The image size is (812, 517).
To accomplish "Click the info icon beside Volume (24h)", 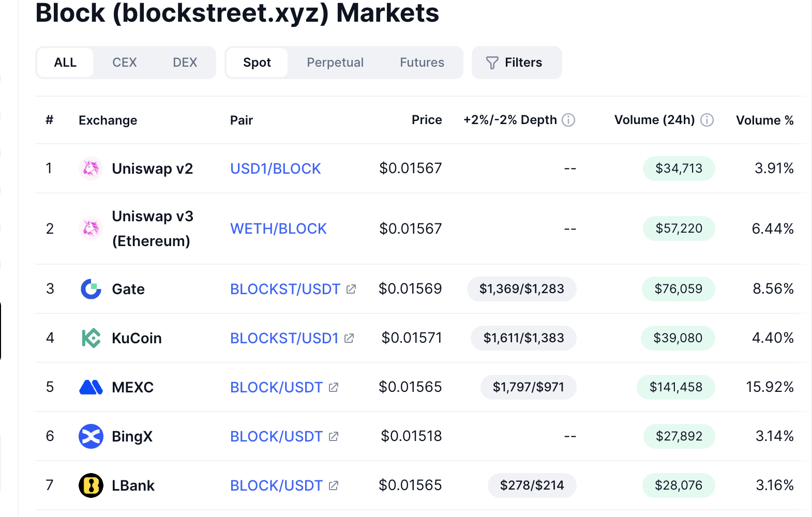I will click(707, 120).
